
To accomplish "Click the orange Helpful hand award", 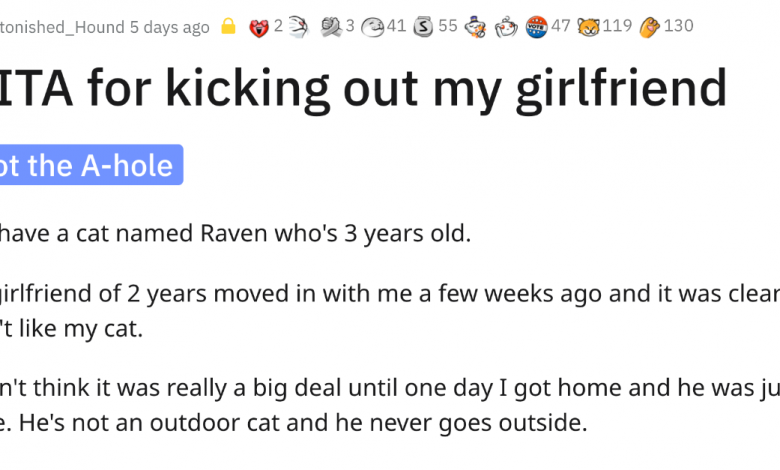I will [649, 26].
